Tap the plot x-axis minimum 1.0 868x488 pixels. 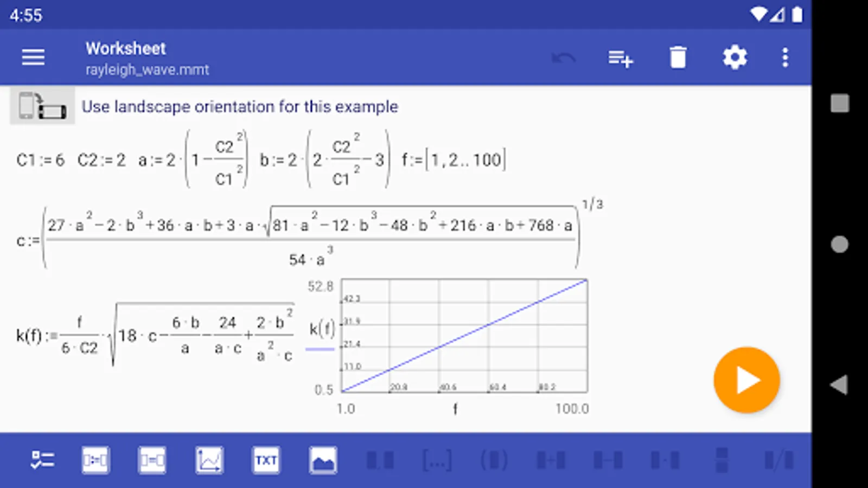346,408
